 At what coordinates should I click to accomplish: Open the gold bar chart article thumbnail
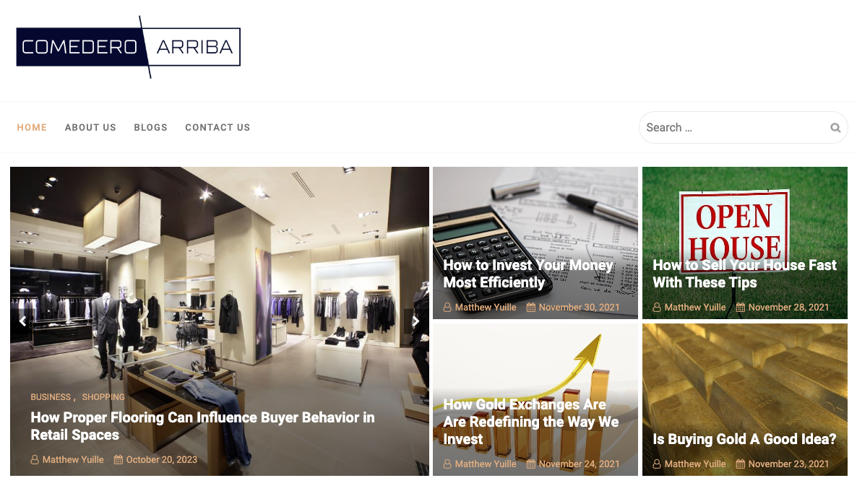[x=535, y=400]
